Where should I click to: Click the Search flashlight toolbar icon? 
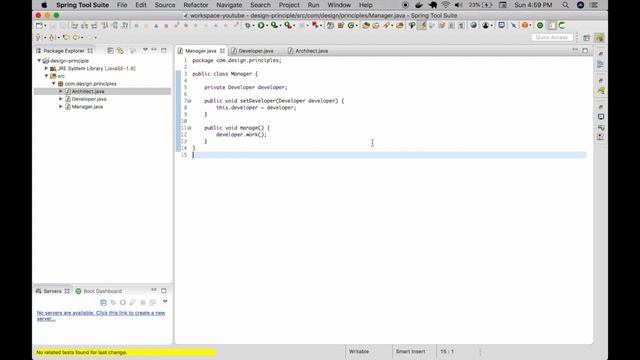pyautogui.click(x=386, y=25)
